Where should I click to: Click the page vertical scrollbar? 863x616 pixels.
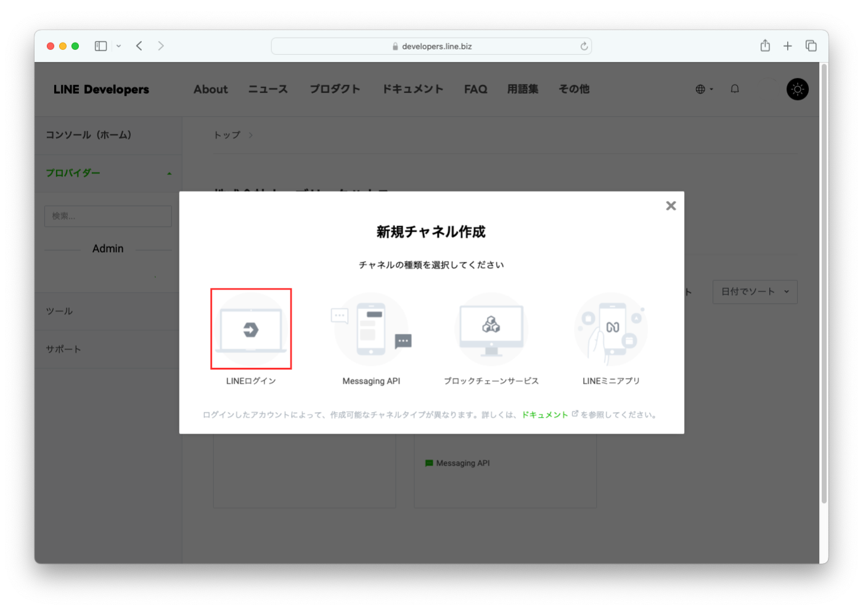[x=824, y=283]
